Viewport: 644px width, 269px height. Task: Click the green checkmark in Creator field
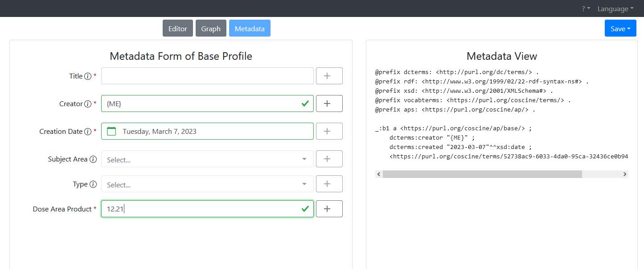point(305,103)
